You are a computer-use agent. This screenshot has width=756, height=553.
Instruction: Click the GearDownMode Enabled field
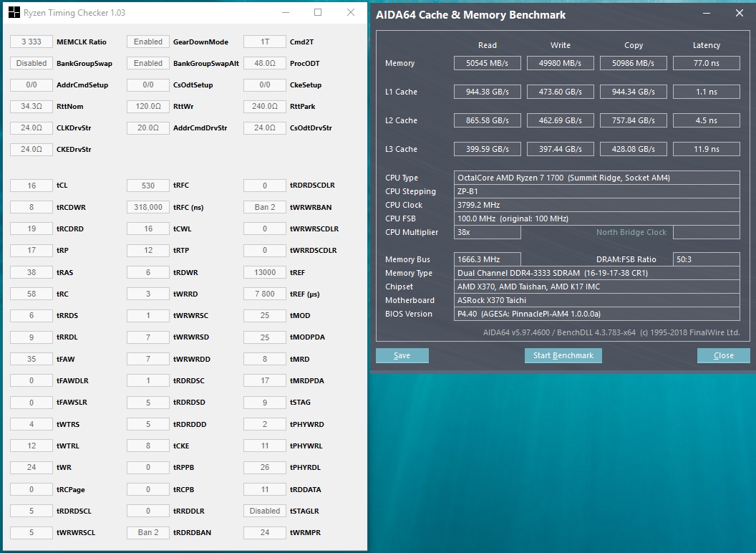coord(148,42)
